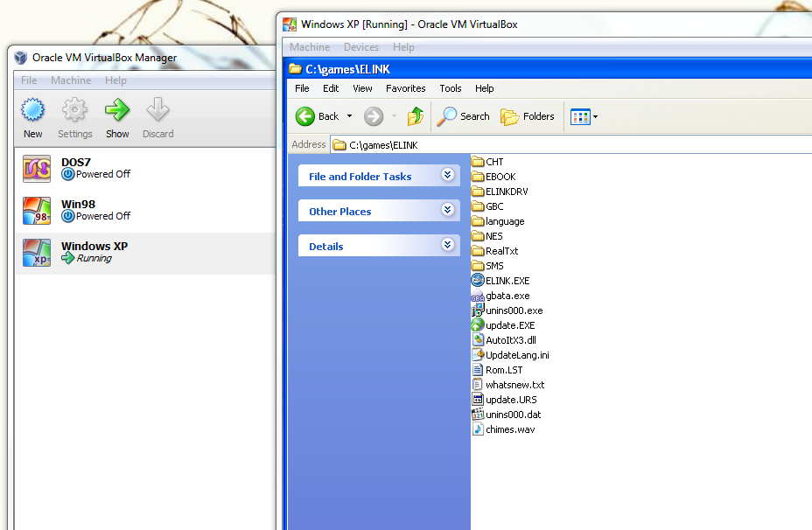
Task: Click the Discard arrow icon
Action: [x=157, y=109]
